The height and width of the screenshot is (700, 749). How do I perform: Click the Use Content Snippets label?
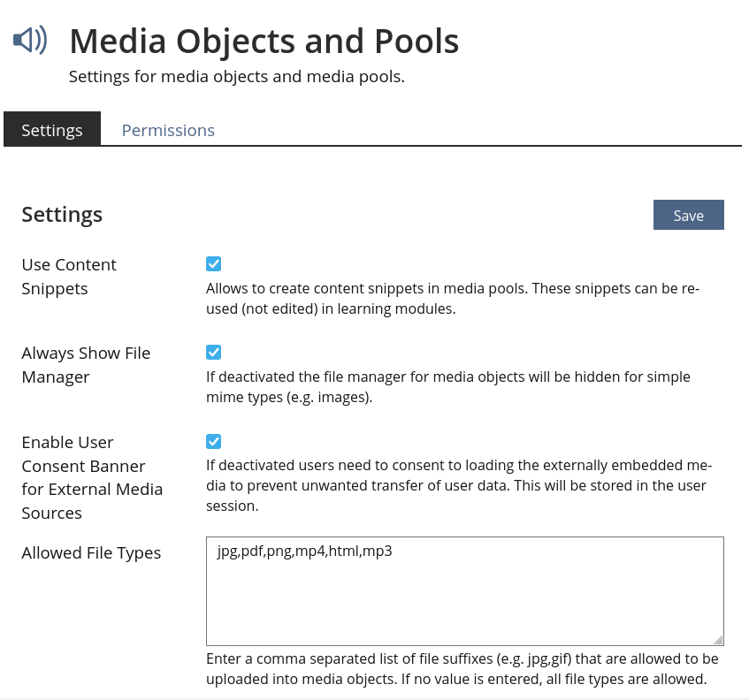69,277
